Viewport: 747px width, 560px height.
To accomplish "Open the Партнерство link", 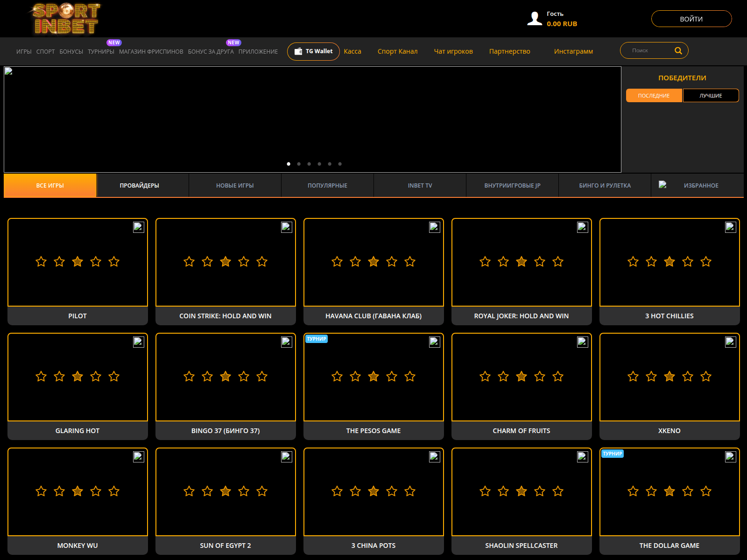I will click(x=509, y=51).
